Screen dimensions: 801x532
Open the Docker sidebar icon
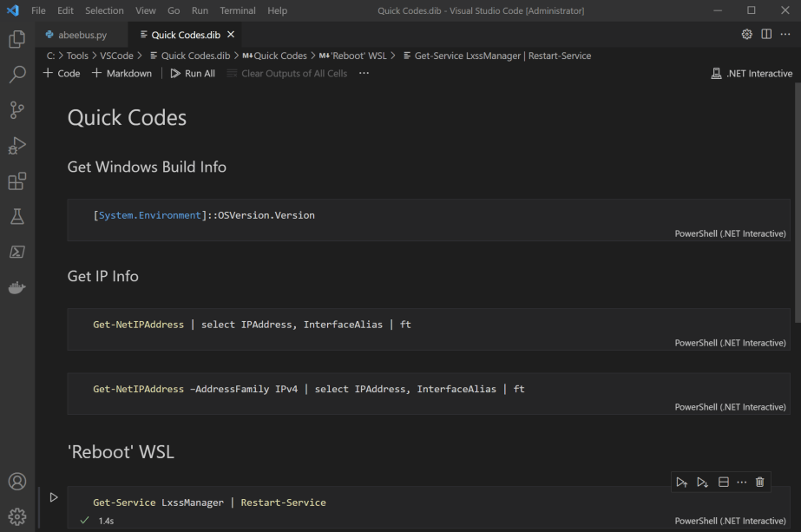coord(17,287)
